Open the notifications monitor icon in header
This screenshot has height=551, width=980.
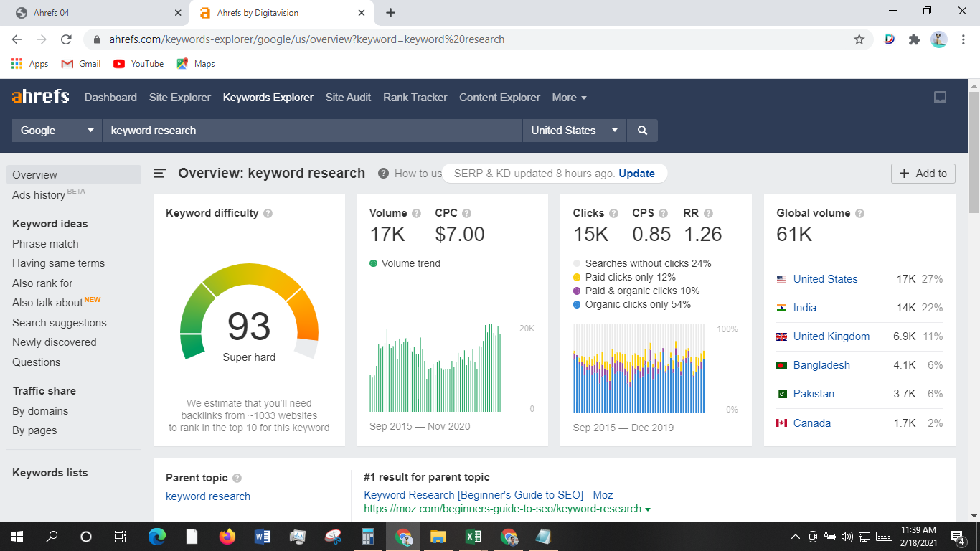point(940,98)
